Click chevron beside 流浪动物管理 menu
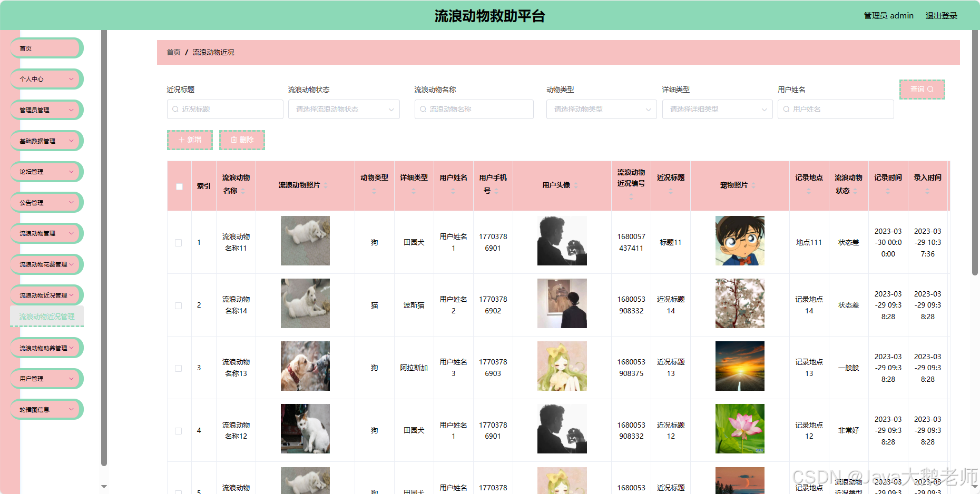The width and height of the screenshot is (980, 494). pyautogui.click(x=71, y=233)
